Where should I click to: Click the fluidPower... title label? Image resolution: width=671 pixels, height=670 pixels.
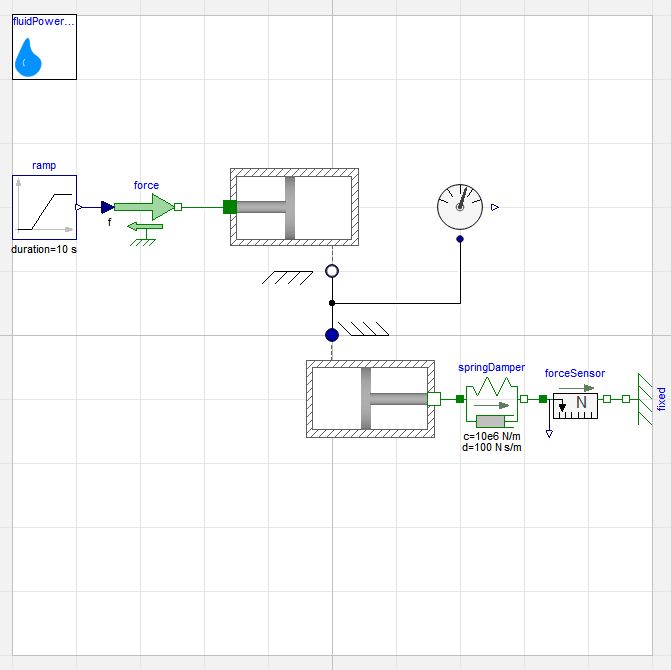tap(44, 21)
